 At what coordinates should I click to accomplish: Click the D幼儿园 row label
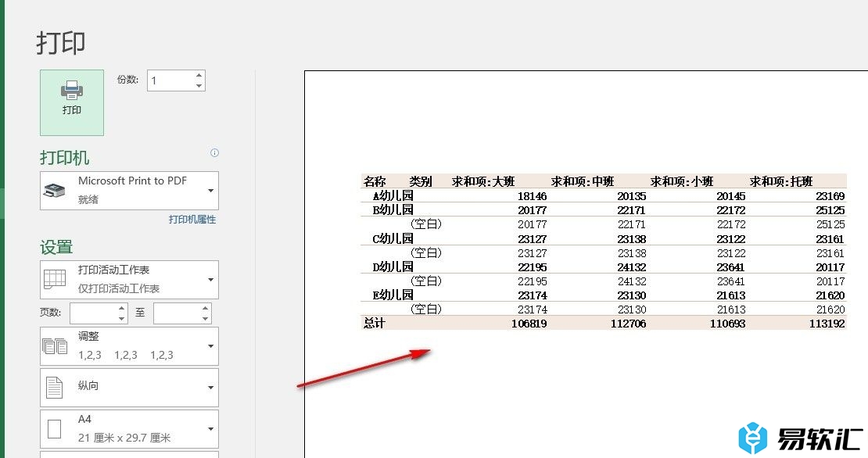tap(393, 267)
